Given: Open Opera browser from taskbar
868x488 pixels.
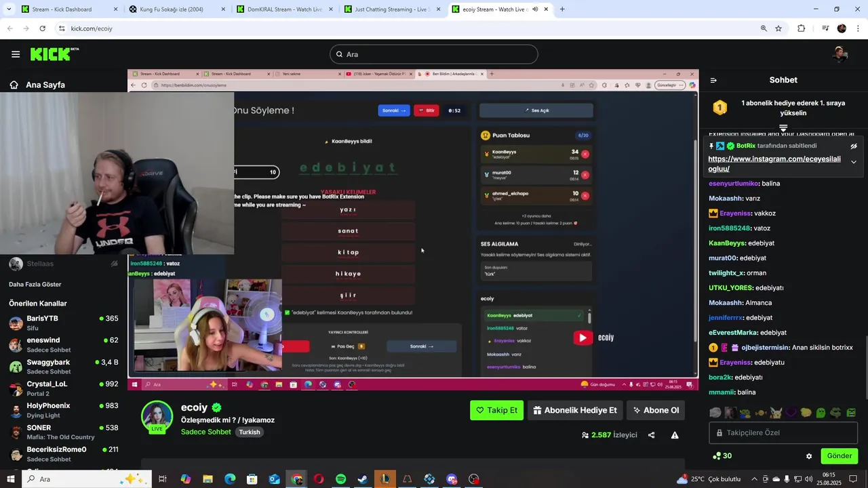Looking at the screenshot, I should point(319,479).
